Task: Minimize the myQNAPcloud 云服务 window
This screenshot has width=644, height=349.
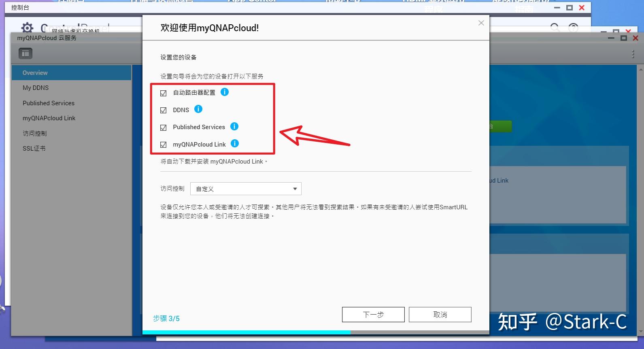Action: 611,38
